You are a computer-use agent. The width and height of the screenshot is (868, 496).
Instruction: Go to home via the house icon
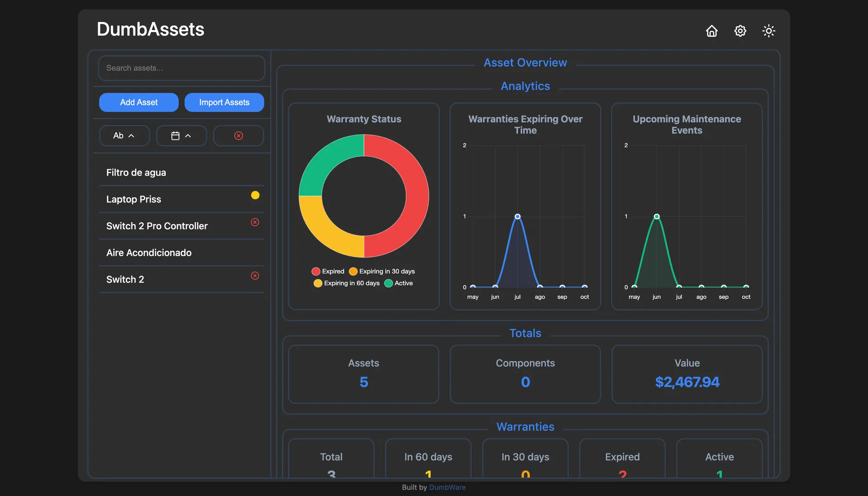(x=712, y=31)
